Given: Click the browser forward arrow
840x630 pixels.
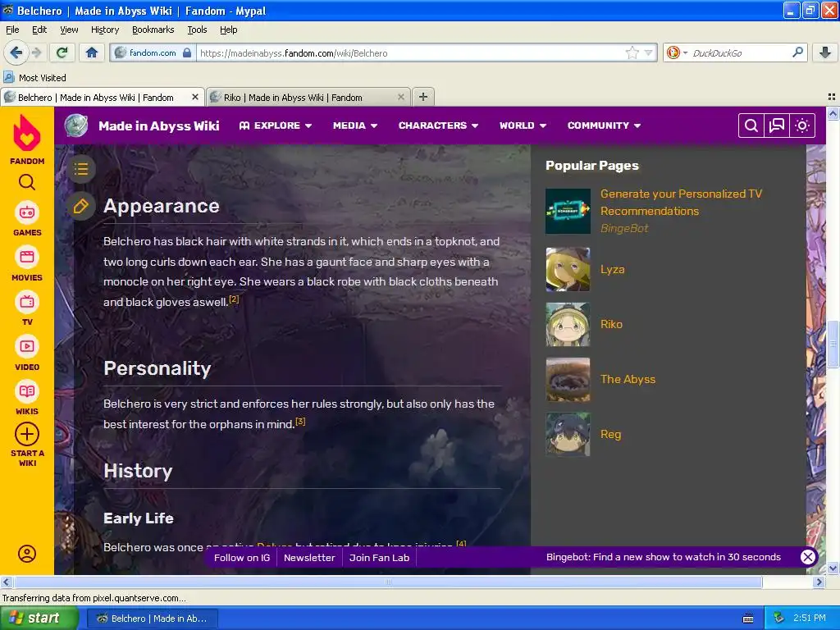Looking at the screenshot, I should [36, 52].
